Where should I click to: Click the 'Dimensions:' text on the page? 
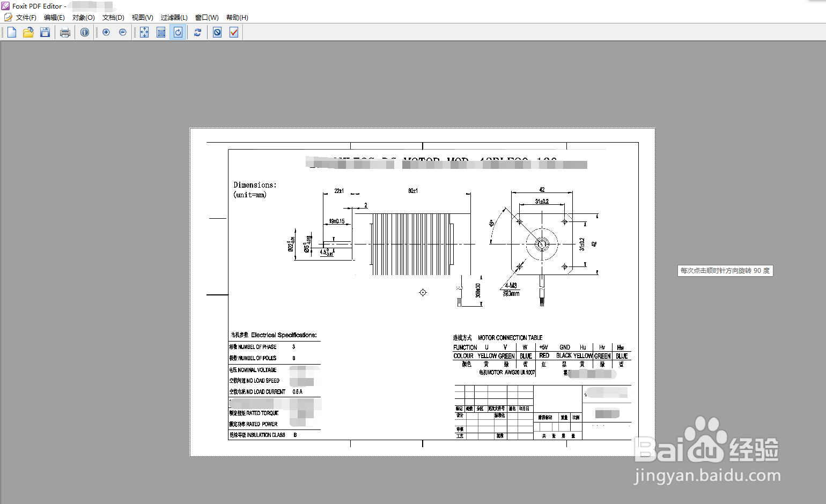[x=255, y=185]
